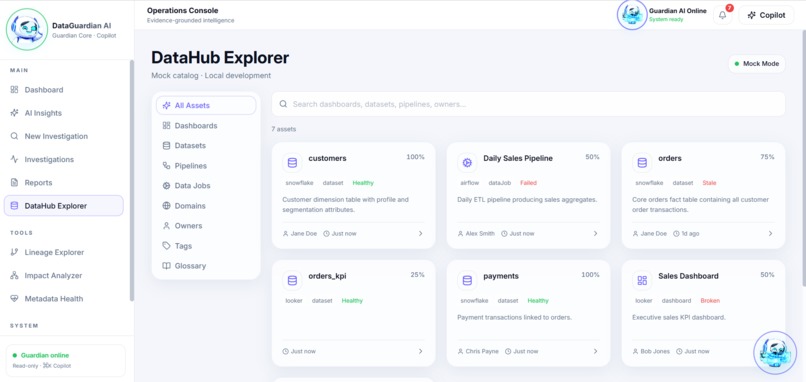Filter assets by Dashboards
The height and width of the screenshot is (382, 806).
point(206,125)
